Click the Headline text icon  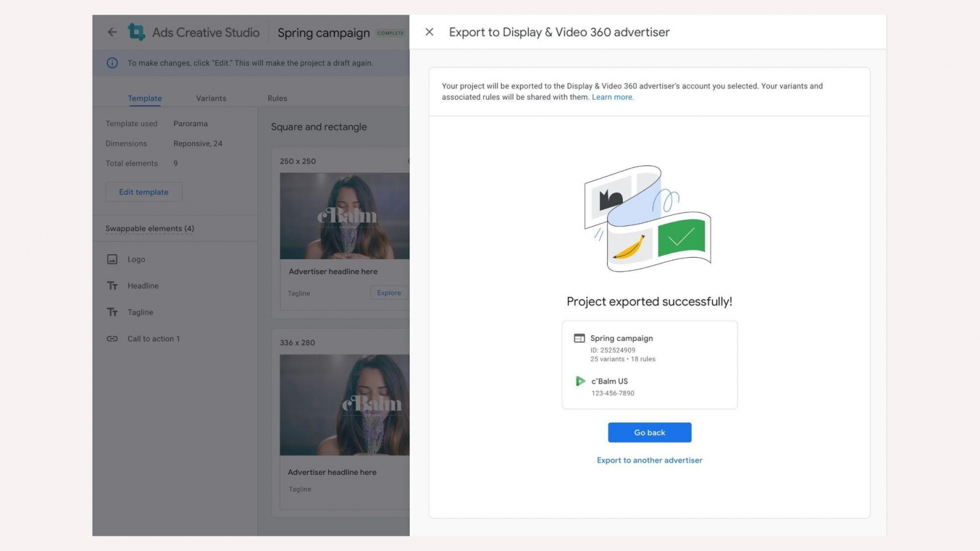point(112,286)
